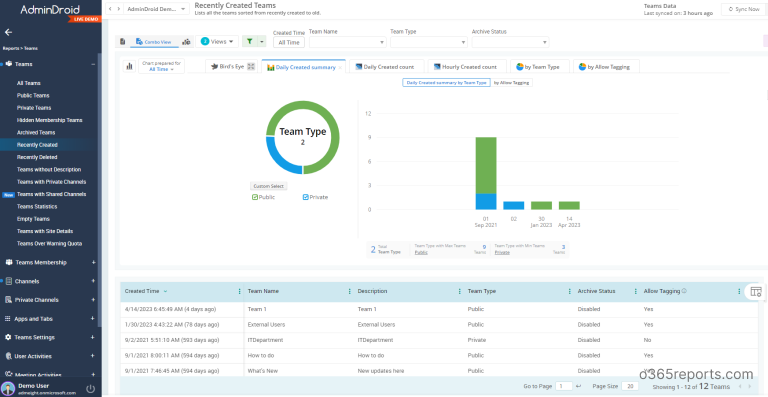Expand Bird's Eye to full screen
Image resolution: width=768 pixels, height=397 pixels.
click(251, 67)
